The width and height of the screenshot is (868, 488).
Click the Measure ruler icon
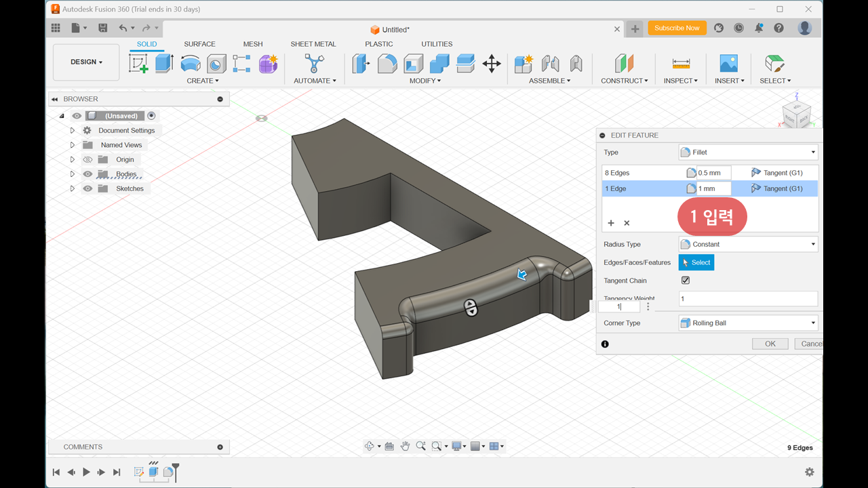point(681,64)
